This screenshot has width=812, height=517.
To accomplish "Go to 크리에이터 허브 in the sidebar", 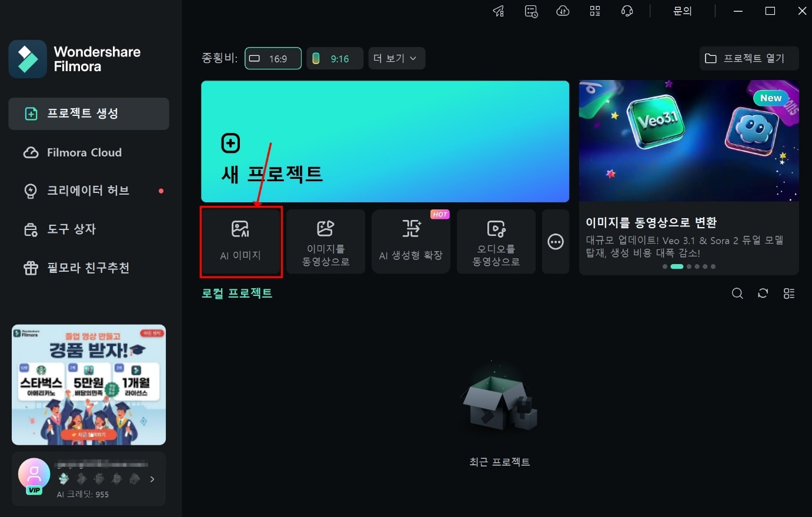I will (x=89, y=191).
